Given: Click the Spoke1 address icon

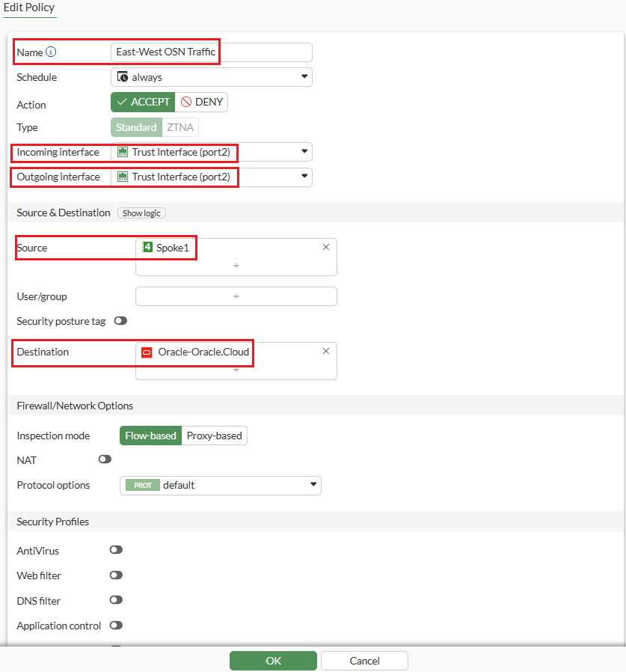Looking at the screenshot, I should pyautogui.click(x=147, y=247).
